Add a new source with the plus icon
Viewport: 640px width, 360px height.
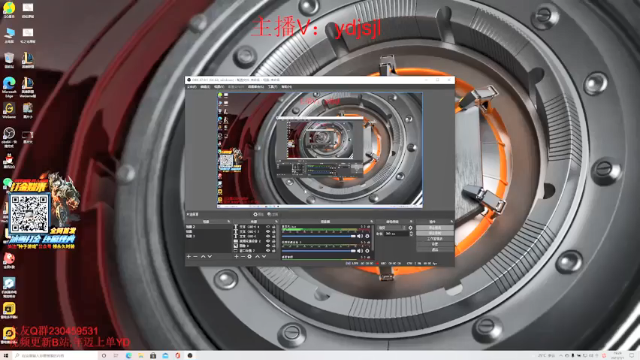236,256
